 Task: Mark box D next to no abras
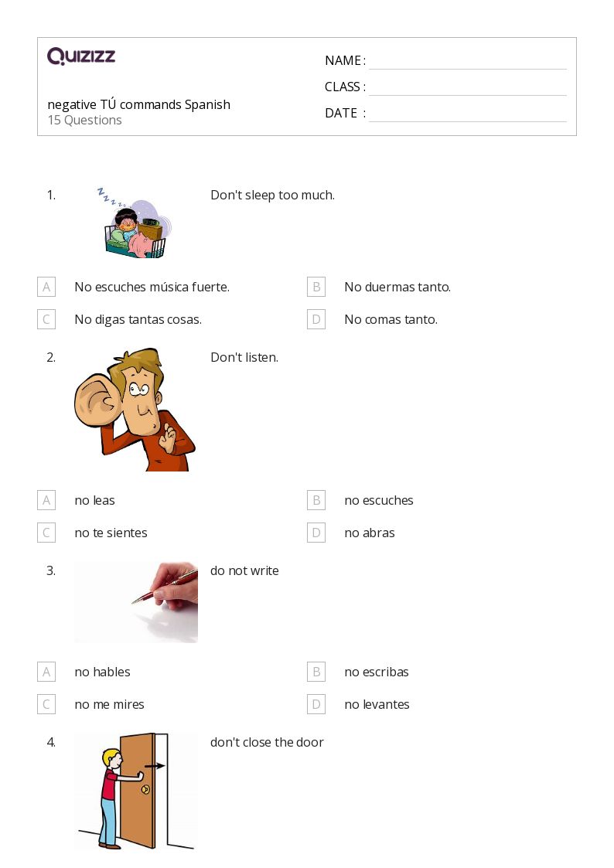[x=316, y=533]
